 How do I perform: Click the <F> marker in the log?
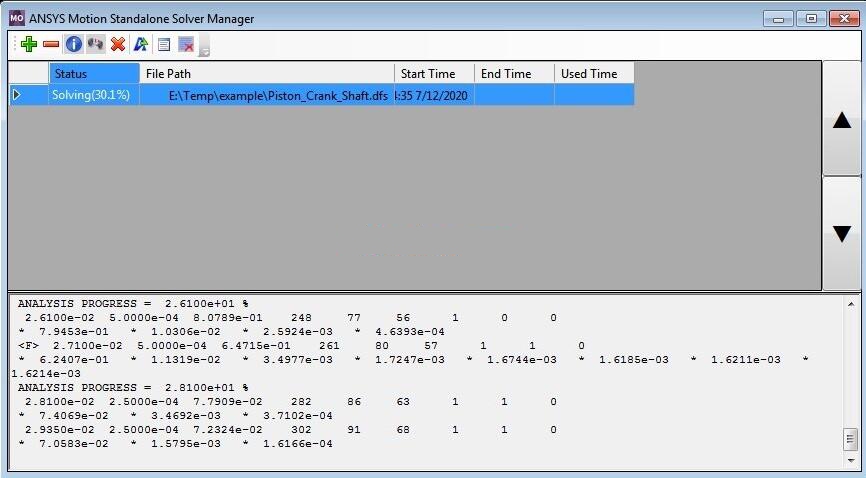click(x=28, y=346)
